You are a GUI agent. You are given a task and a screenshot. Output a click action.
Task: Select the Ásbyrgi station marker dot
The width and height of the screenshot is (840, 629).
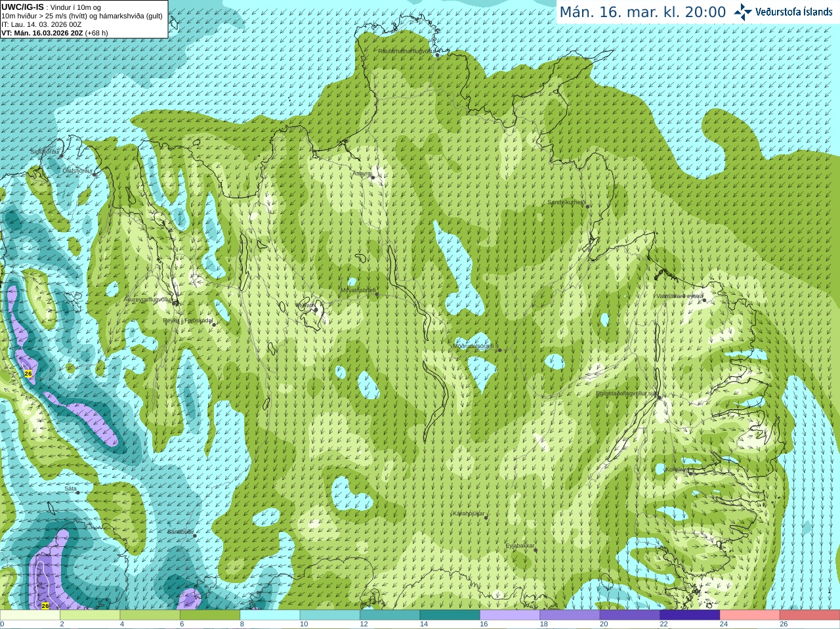tap(373, 177)
